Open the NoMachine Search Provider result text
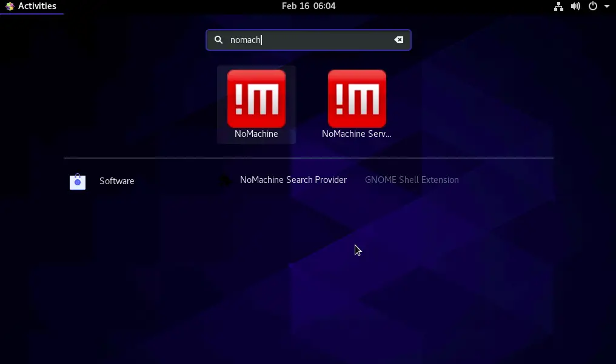 [293, 180]
